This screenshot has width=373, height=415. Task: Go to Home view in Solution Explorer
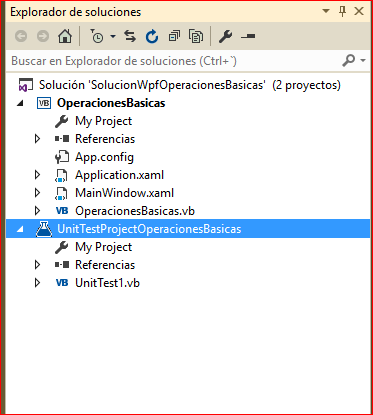(65, 36)
